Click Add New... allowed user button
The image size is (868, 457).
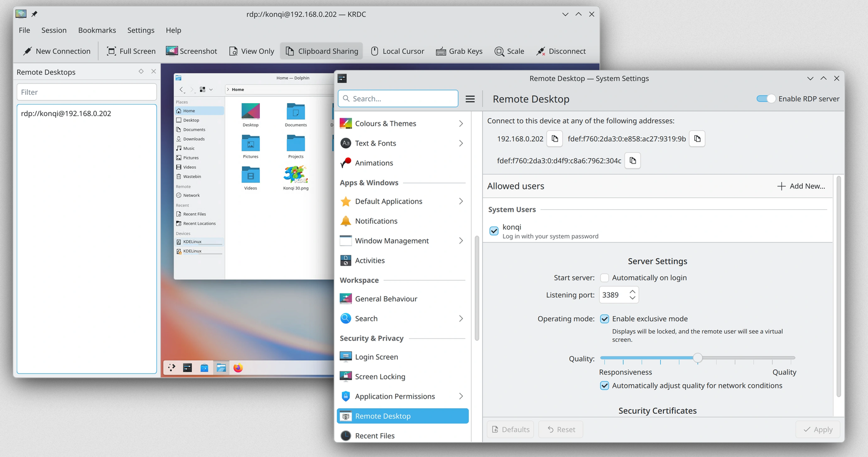801,186
